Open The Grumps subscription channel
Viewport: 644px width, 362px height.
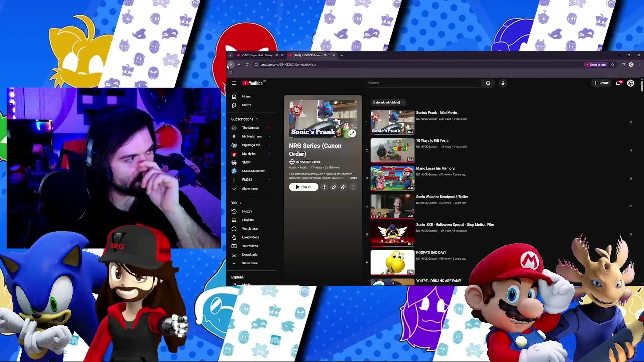click(x=250, y=128)
